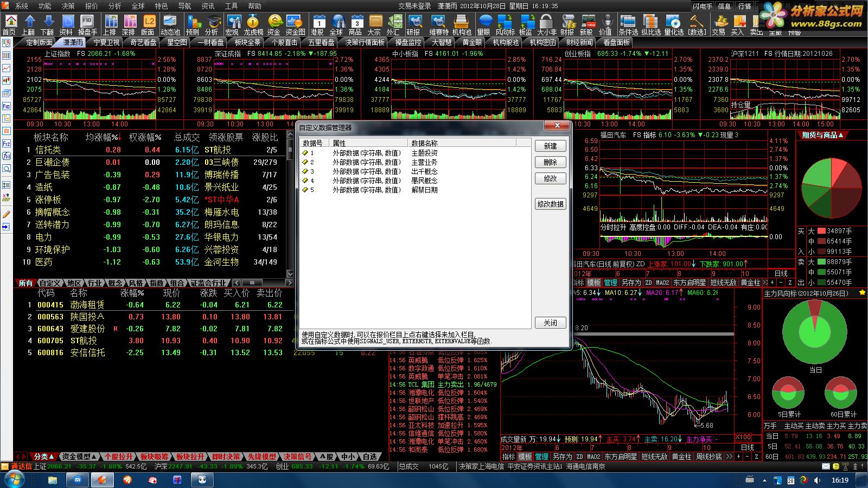868x488 pixels.
Task: Switch to the 财经新闻 layout tab
Action: coord(579,42)
